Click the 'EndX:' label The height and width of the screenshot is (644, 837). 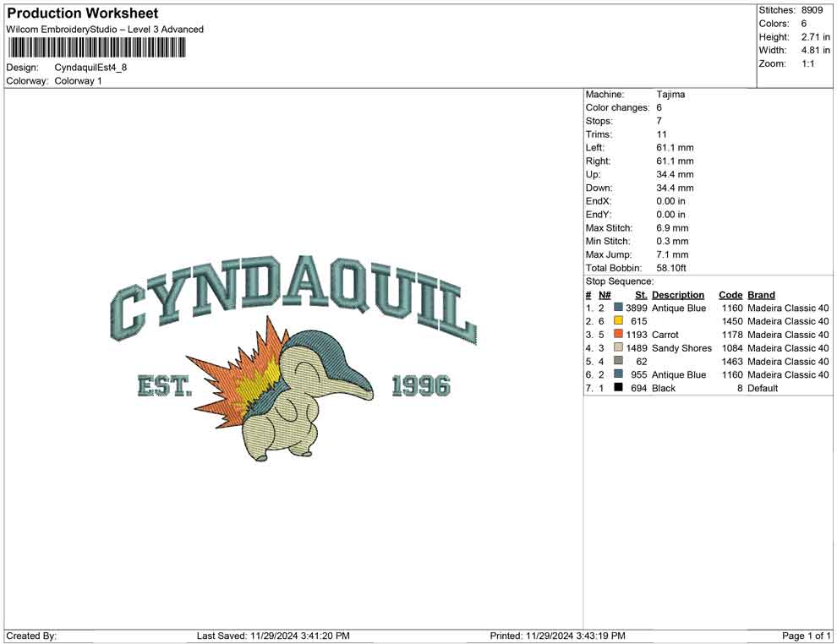(x=599, y=201)
